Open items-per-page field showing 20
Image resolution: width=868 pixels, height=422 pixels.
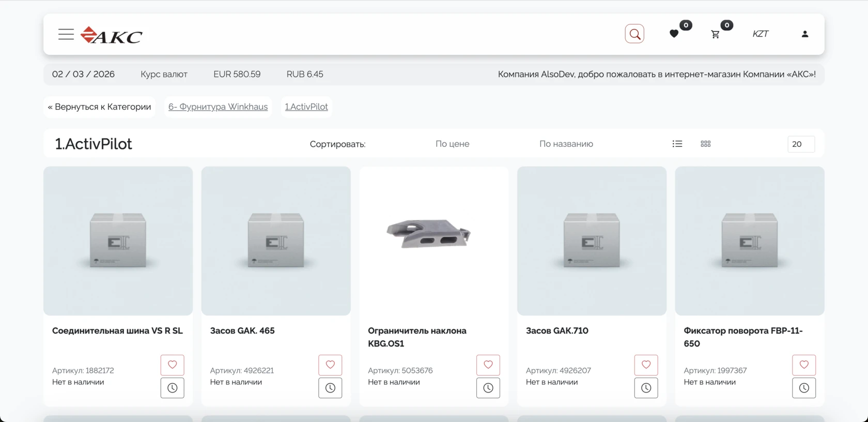point(801,144)
